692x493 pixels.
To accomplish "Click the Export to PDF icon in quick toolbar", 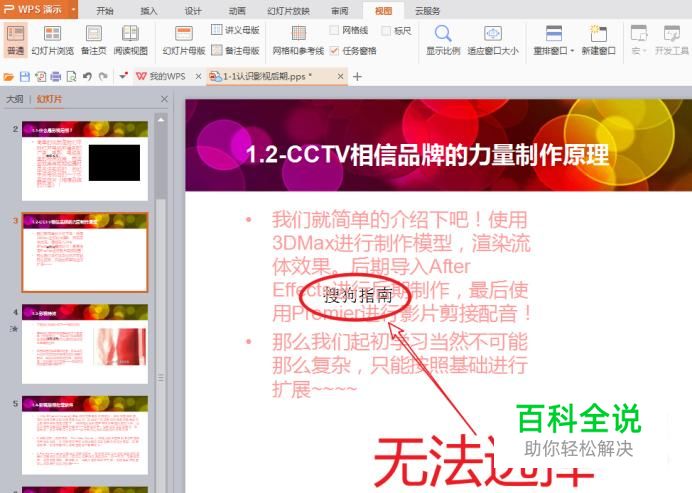I will coord(41,77).
